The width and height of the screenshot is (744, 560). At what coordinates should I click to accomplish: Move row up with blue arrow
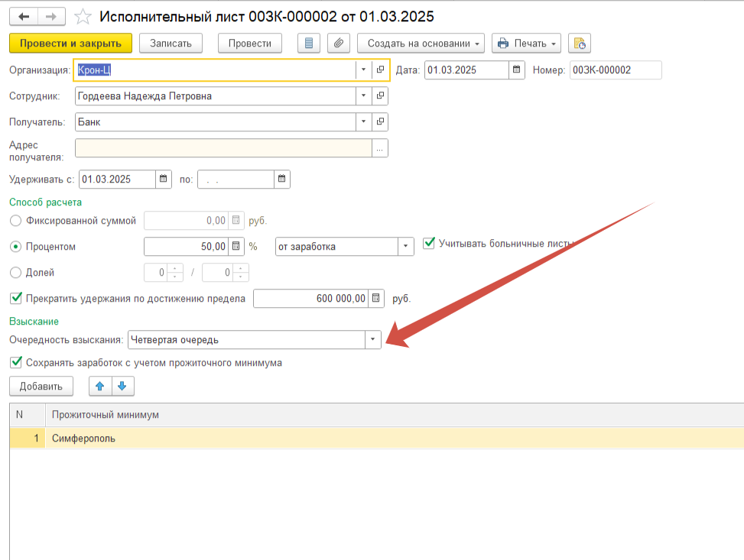coord(100,387)
